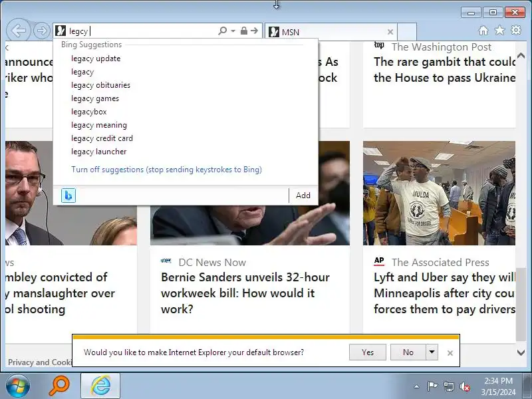Open the Action Center flag icon
This screenshot has width=532, height=399.
click(x=432, y=386)
